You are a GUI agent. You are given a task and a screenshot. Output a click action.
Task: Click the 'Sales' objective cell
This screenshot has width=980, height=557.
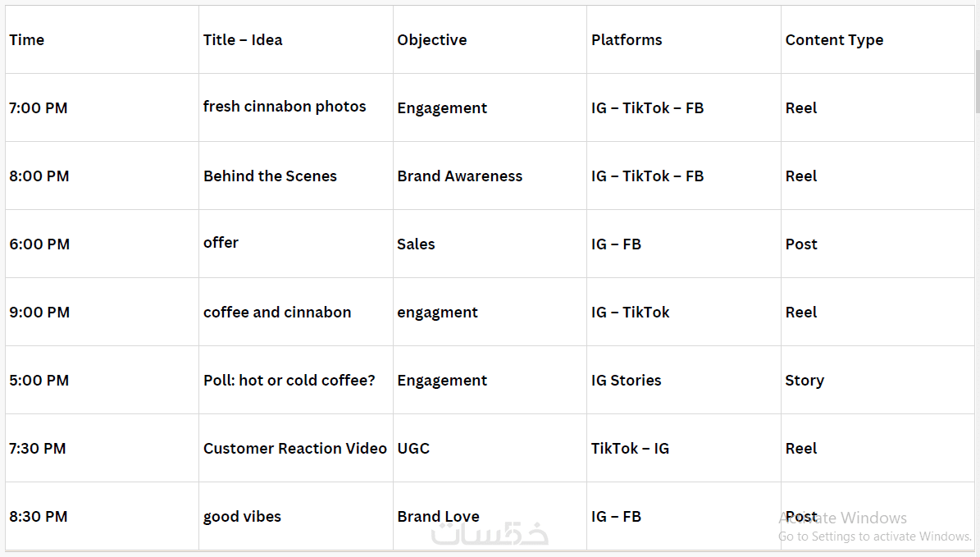tap(416, 244)
